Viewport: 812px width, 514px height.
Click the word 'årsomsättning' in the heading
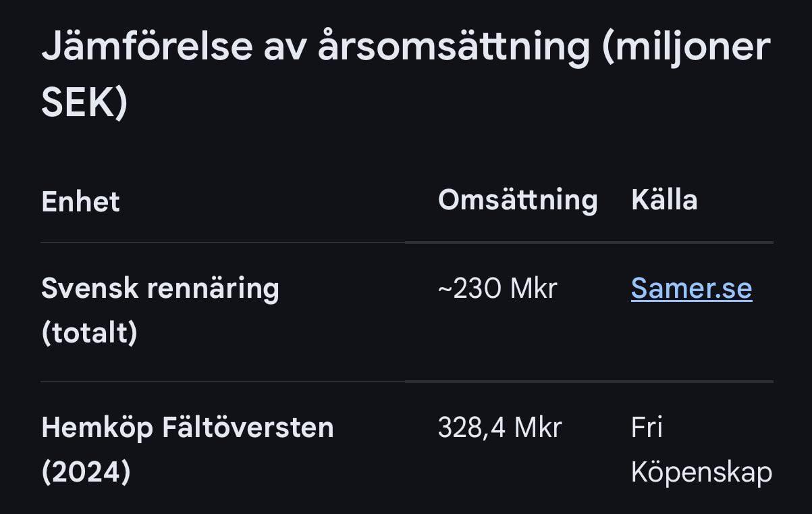point(454,48)
